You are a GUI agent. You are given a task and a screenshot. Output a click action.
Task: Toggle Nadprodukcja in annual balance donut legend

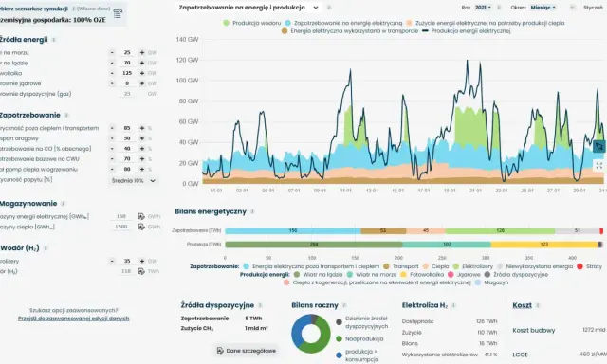[x=359, y=338]
